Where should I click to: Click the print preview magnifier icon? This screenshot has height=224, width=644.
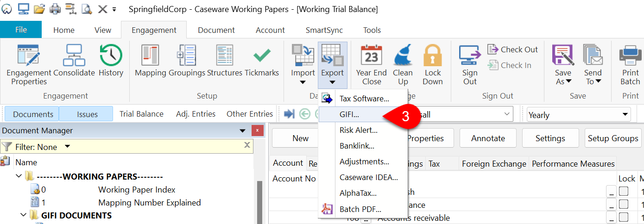click(x=86, y=9)
